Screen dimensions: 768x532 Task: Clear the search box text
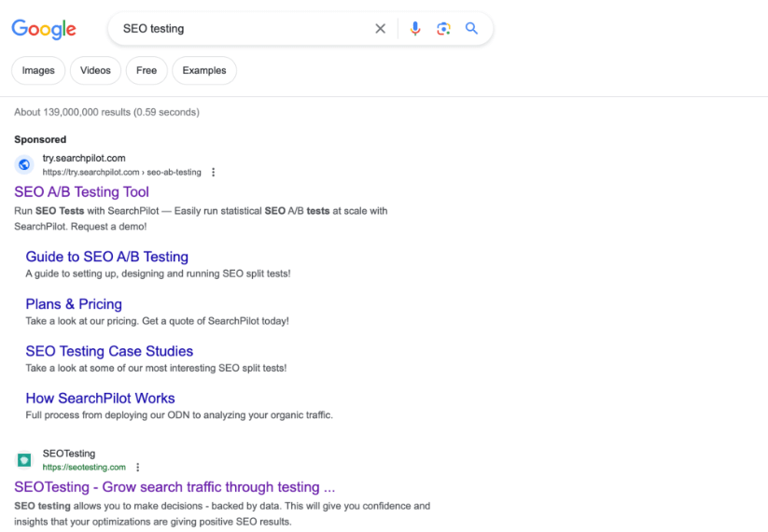(x=380, y=29)
